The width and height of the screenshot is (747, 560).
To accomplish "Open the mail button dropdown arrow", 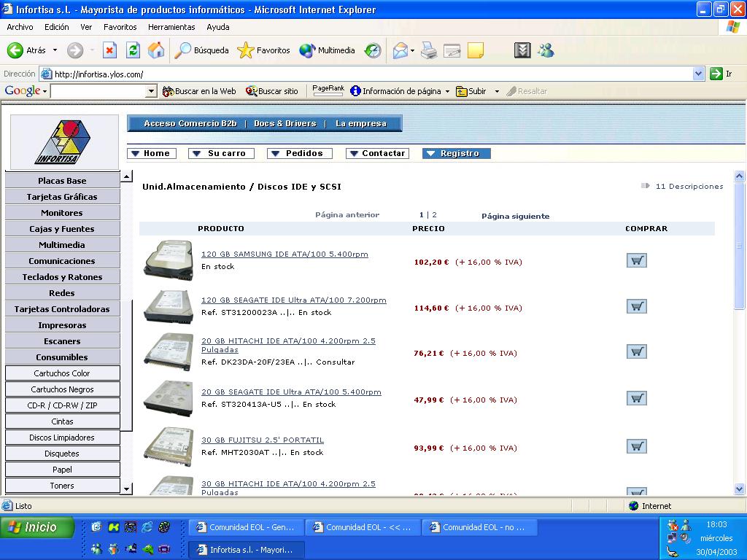I will pos(412,50).
